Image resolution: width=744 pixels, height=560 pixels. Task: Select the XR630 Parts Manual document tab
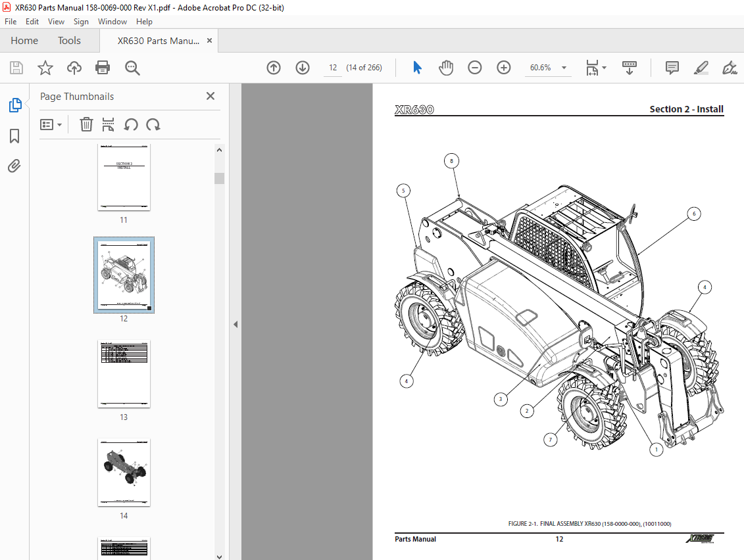(x=159, y=41)
